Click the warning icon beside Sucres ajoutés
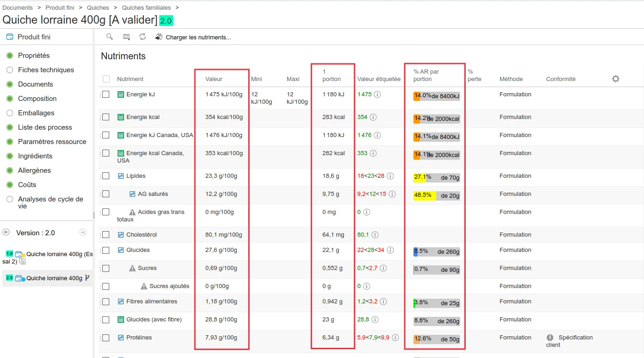This screenshot has height=358, width=644. pyautogui.click(x=144, y=286)
